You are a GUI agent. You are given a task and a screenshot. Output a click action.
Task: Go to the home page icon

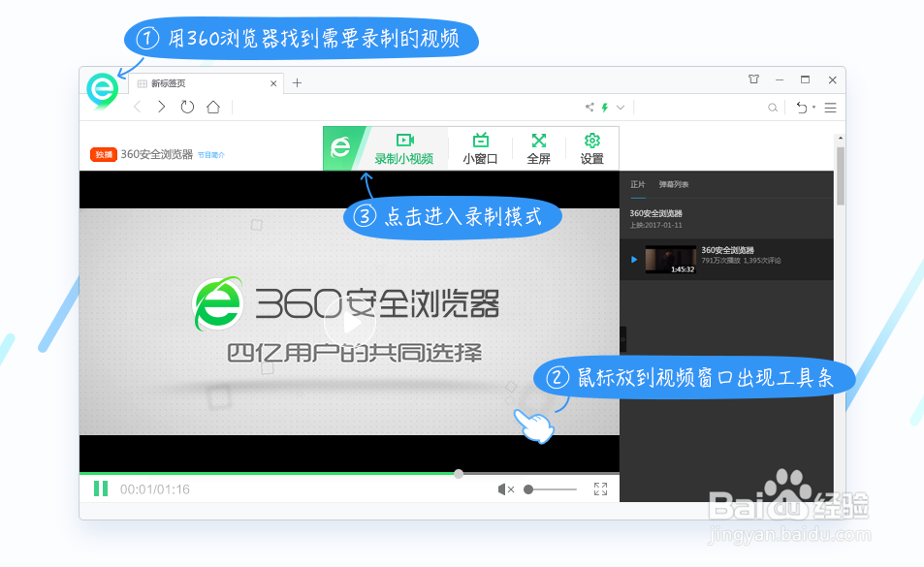[213, 107]
